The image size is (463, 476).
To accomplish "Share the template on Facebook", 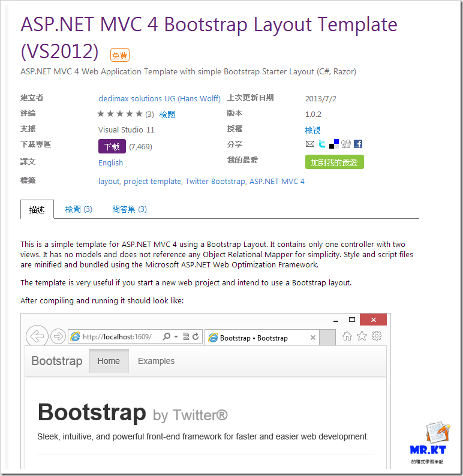I will click(x=358, y=144).
